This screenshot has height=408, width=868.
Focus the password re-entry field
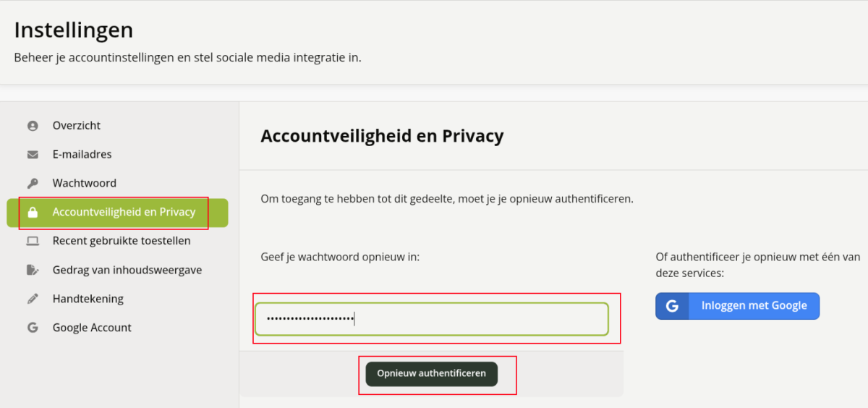point(432,319)
